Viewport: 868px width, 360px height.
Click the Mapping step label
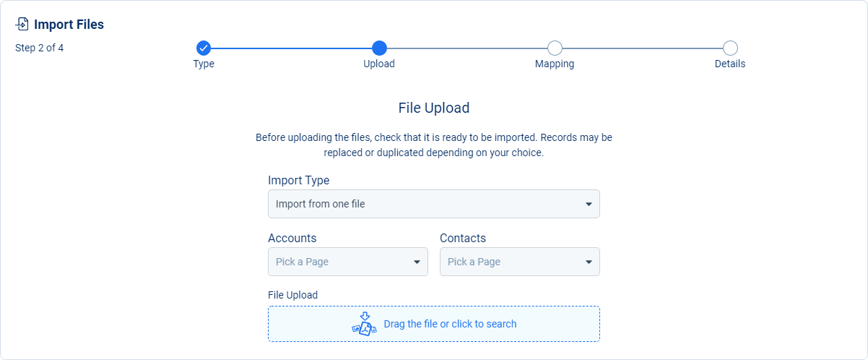click(555, 64)
